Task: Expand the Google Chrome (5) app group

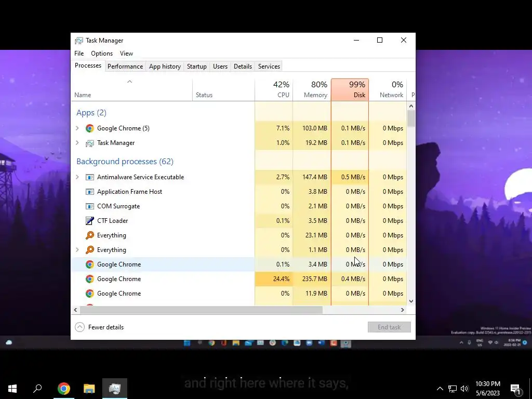Action: (x=77, y=128)
